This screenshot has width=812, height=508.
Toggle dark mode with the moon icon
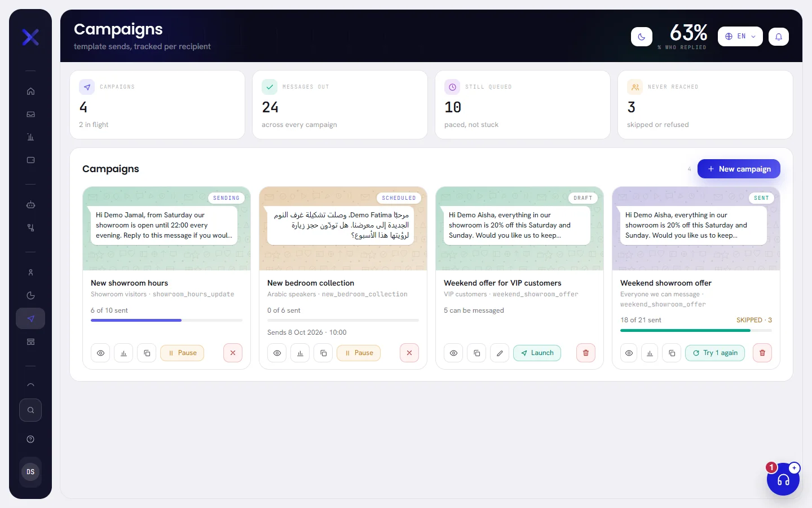coord(642,37)
